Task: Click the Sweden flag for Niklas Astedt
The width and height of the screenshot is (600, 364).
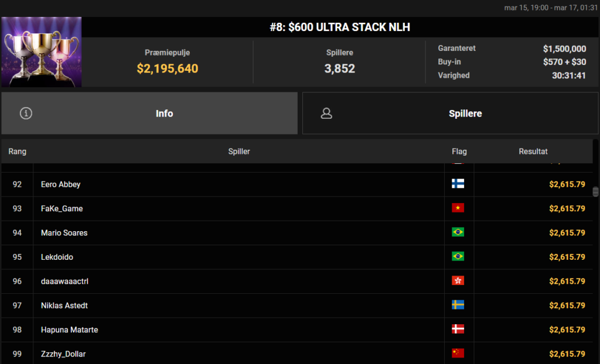Action: (458, 305)
